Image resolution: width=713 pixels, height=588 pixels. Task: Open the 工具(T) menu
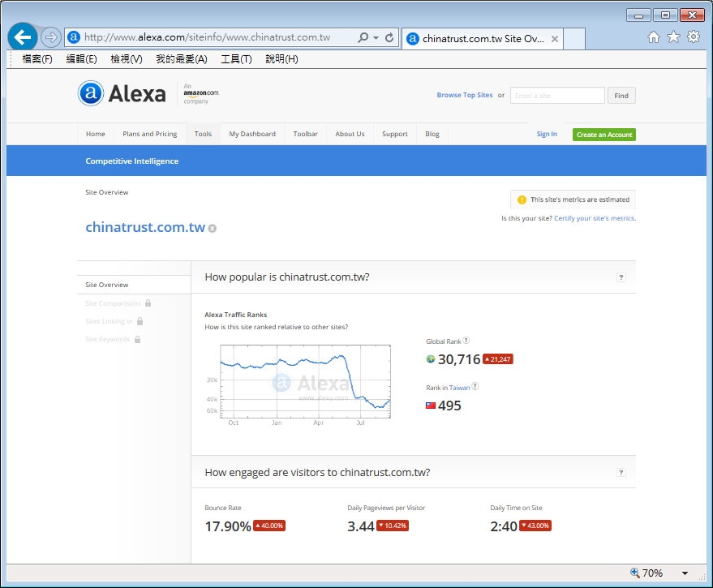coord(236,59)
